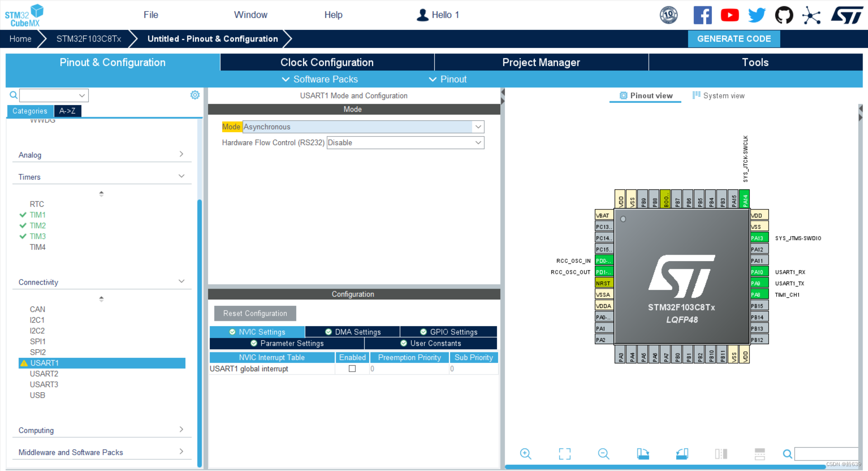Enable the USART1 global interrupt checkbox
The height and width of the screenshot is (471, 868).
click(x=352, y=369)
